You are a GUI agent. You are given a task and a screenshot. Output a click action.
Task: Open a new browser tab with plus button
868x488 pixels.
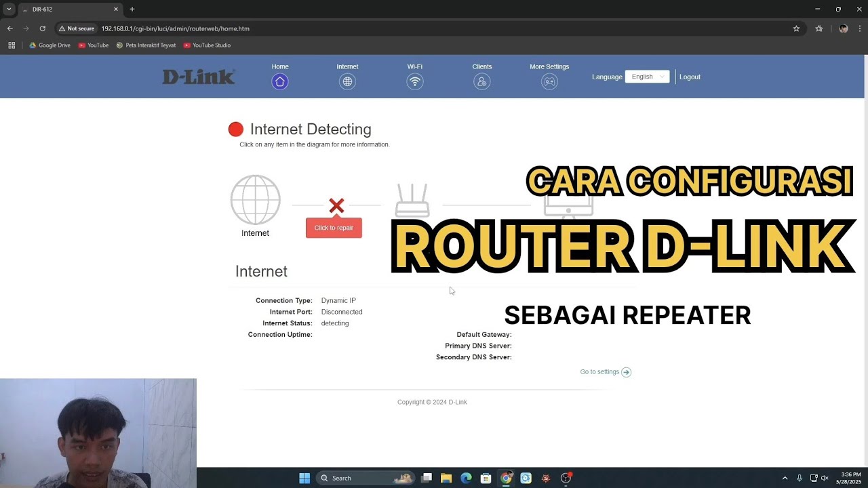point(132,9)
